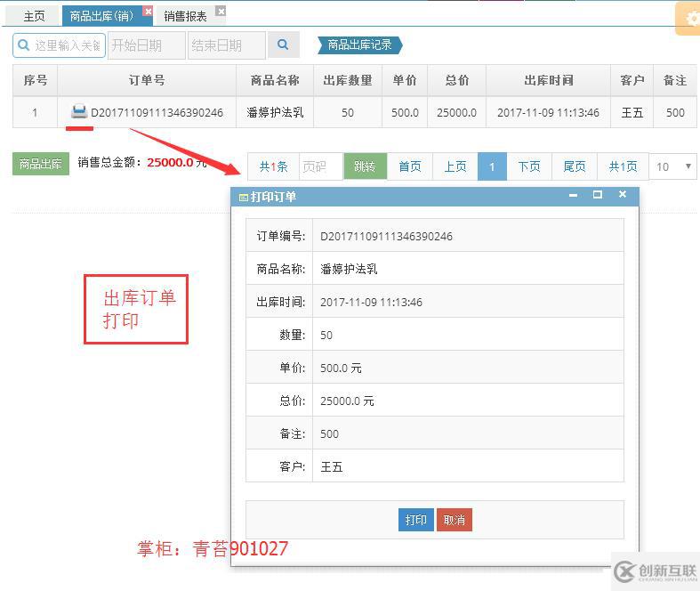Click 共1条 in the pagination bar
Image resolution: width=700 pixels, height=591 pixels.
[273, 166]
